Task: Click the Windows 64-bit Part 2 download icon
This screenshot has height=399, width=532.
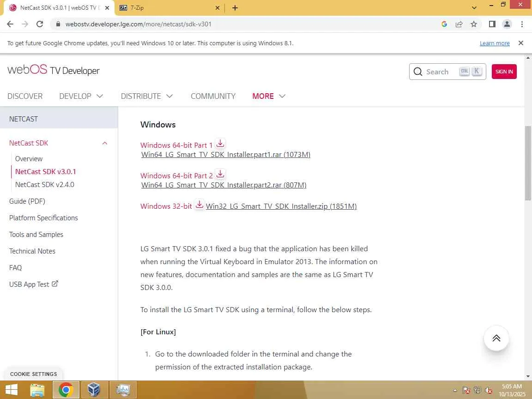Action: [x=220, y=174]
